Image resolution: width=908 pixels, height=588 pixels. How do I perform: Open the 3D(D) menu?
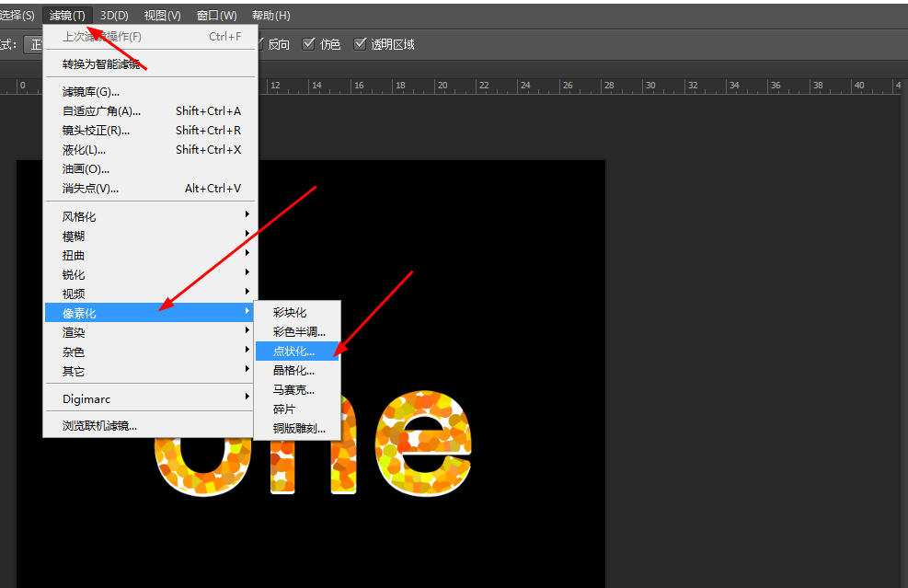pos(113,15)
